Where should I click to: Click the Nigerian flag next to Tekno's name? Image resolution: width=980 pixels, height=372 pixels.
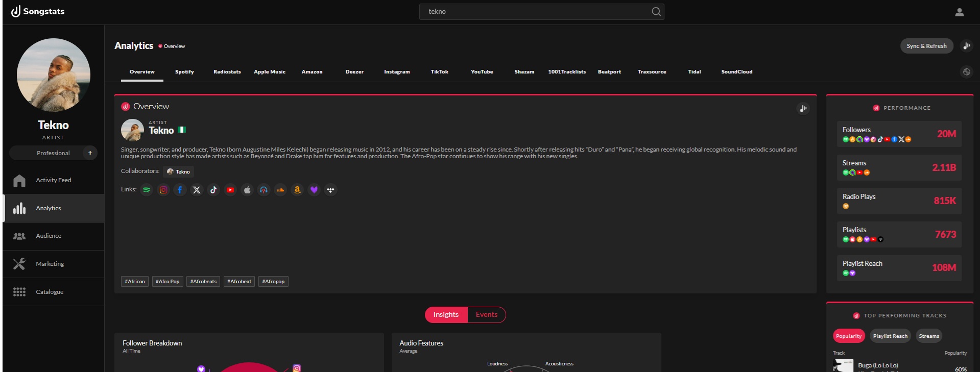coord(182,130)
